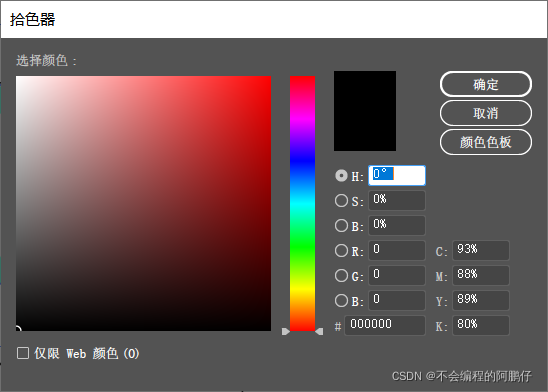Click the M magenta percent field

coord(481,275)
